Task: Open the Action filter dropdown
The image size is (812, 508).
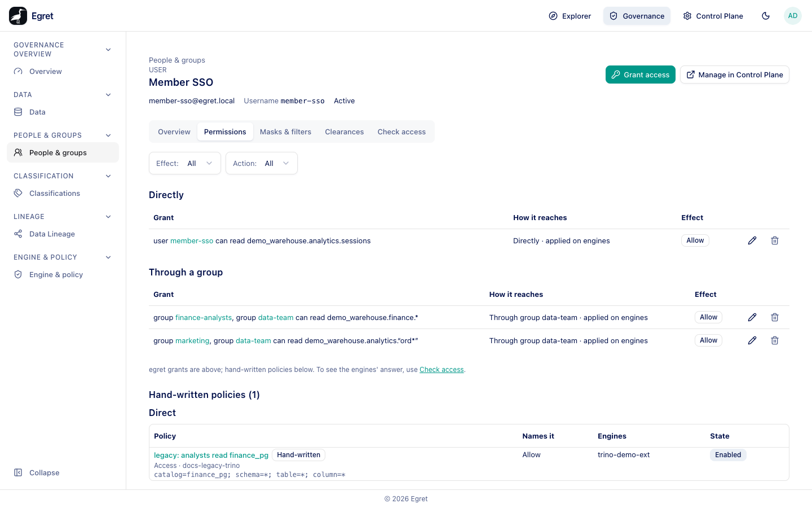Action: tap(262, 163)
